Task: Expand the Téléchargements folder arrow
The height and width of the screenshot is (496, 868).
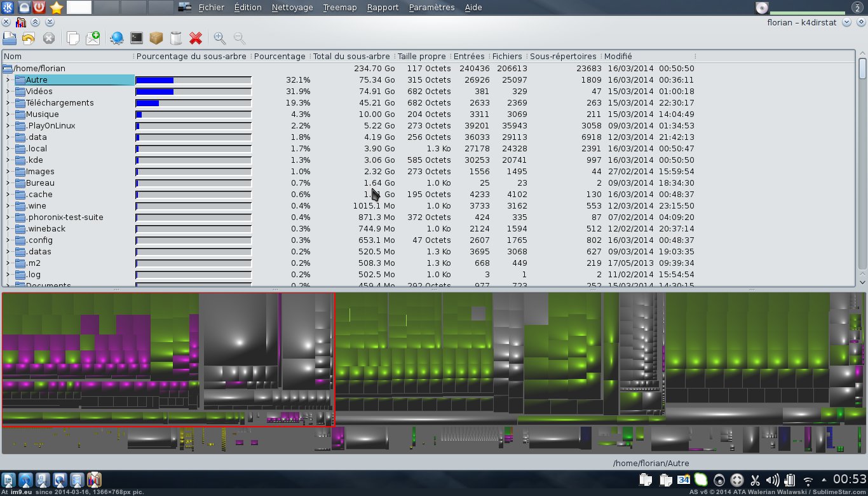Action: pos(8,103)
